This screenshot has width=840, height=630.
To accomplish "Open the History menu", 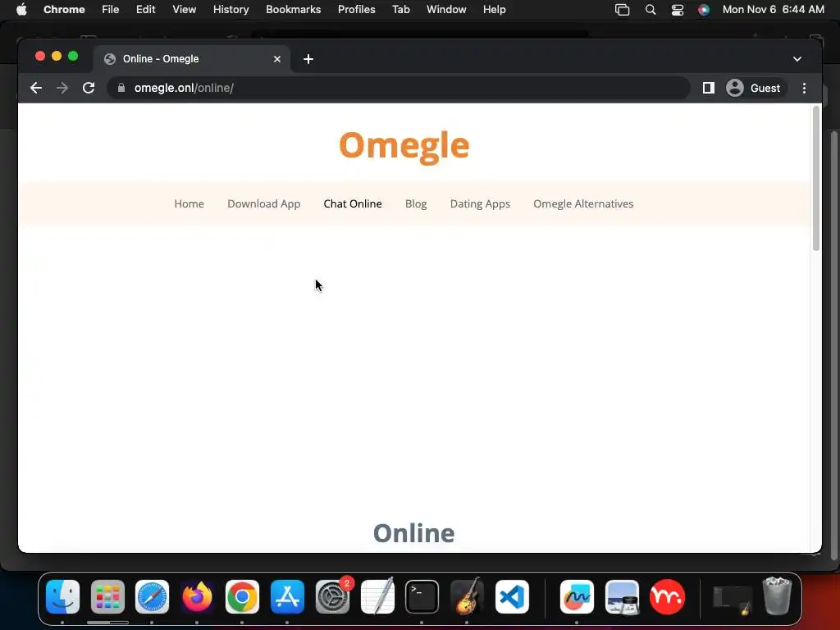I will [x=231, y=10].
